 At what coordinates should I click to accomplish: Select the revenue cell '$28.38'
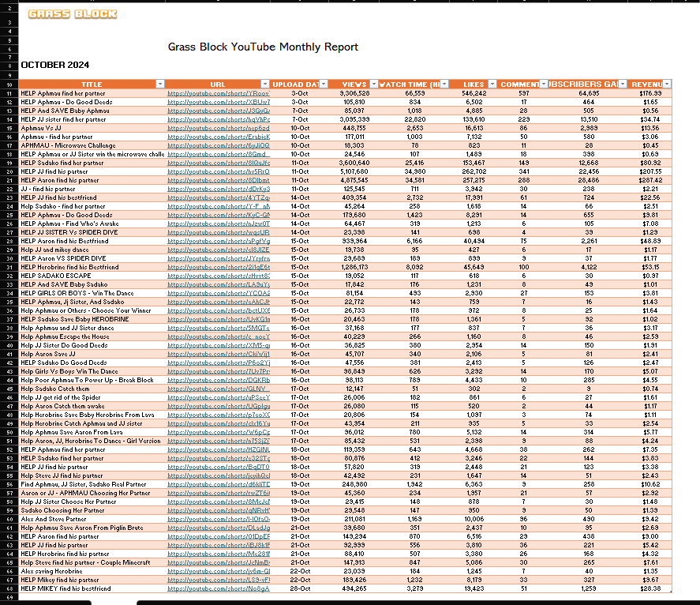(650, 588)
